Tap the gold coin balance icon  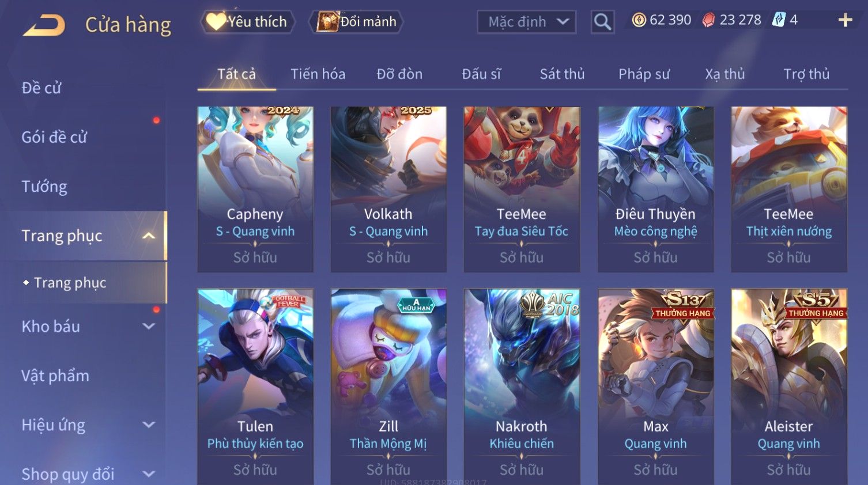(x=639, y=20)
